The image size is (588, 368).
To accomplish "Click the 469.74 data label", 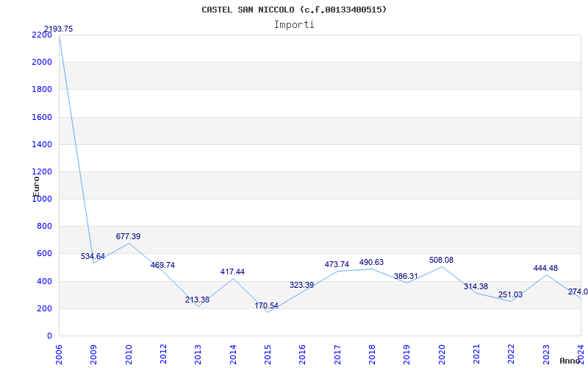I will point(162,265).
